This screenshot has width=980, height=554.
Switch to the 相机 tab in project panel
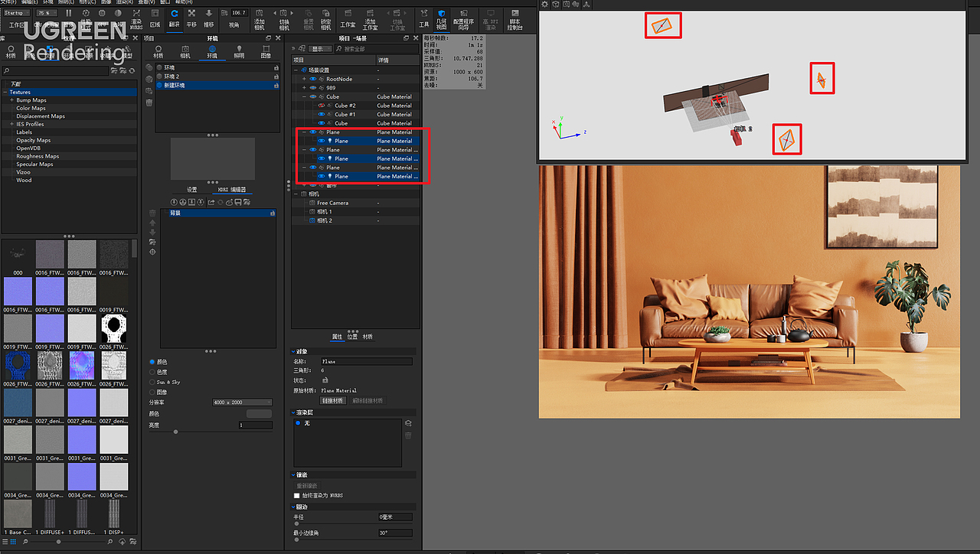185,51
